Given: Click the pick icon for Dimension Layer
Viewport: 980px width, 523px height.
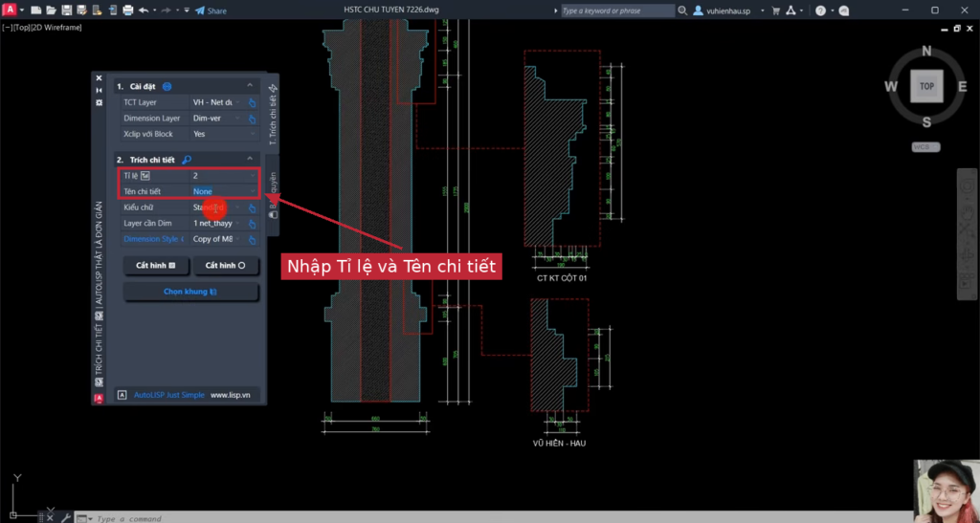Looking at the screenshot, I should click(x=252, y=119).
